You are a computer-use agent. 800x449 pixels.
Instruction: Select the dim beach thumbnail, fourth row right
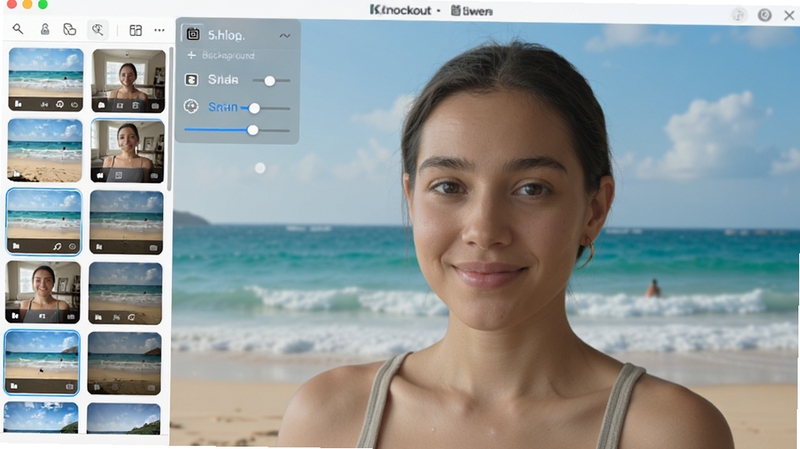coord(126,293)
